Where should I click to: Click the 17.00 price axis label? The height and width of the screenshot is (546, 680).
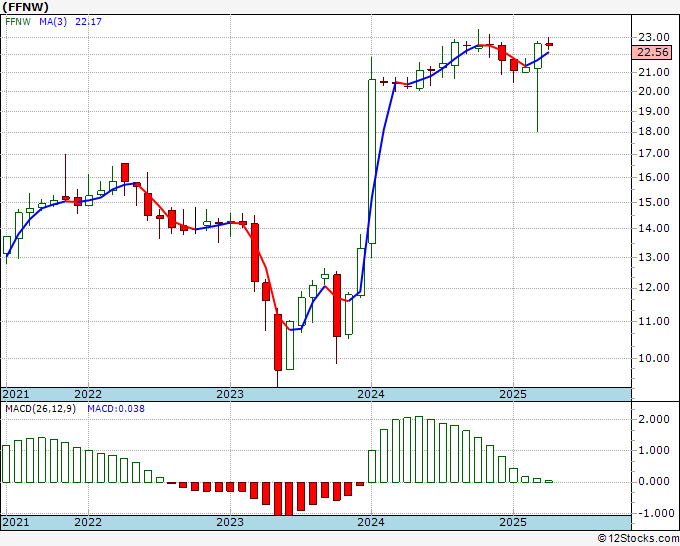653,154
